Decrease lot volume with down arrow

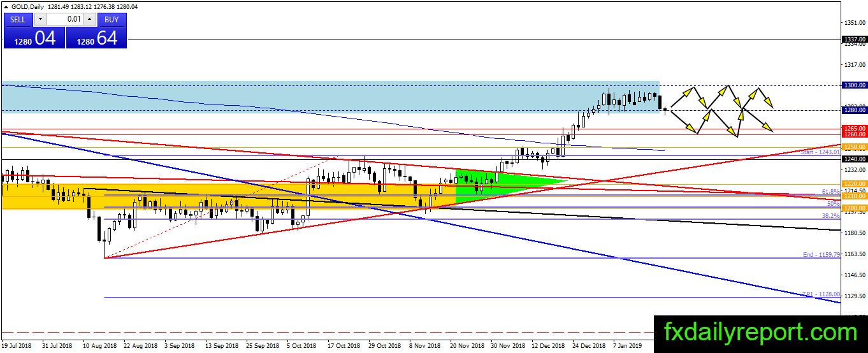click(x=40, y=19)
